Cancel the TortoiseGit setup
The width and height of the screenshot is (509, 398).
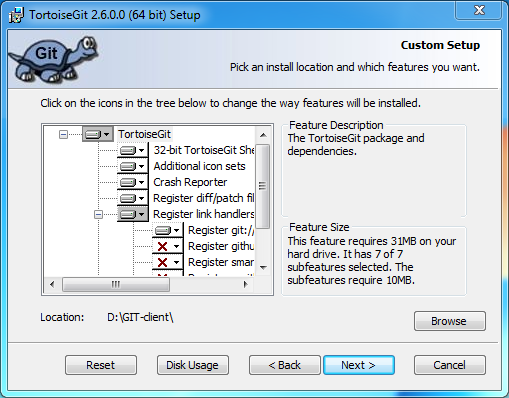pos(450,365)
